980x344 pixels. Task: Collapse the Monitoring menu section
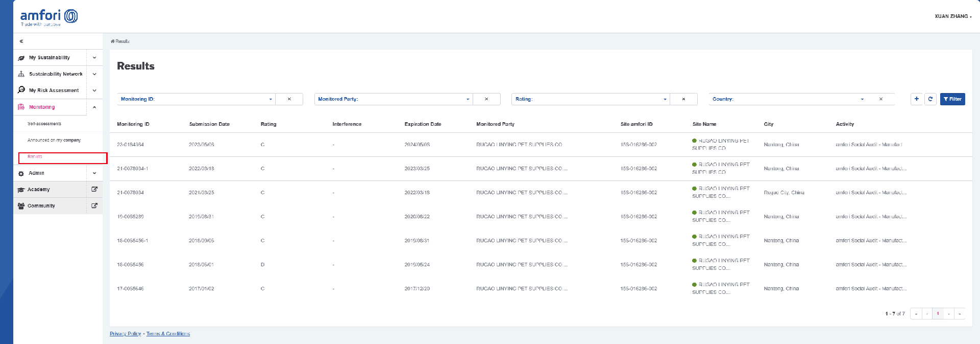pyautogui.click(x=94, y=107)
